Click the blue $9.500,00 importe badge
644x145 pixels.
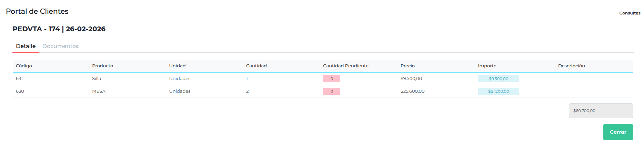[x=498, y=79]
